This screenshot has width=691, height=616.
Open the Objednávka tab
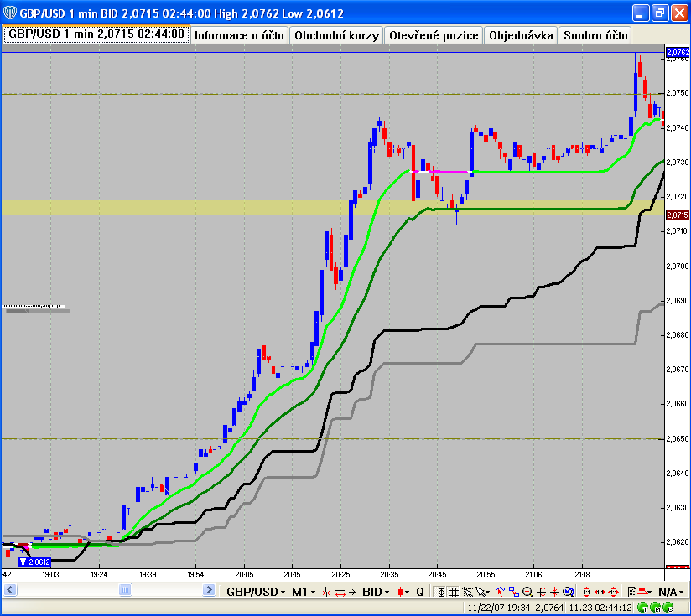click(521, 35)
